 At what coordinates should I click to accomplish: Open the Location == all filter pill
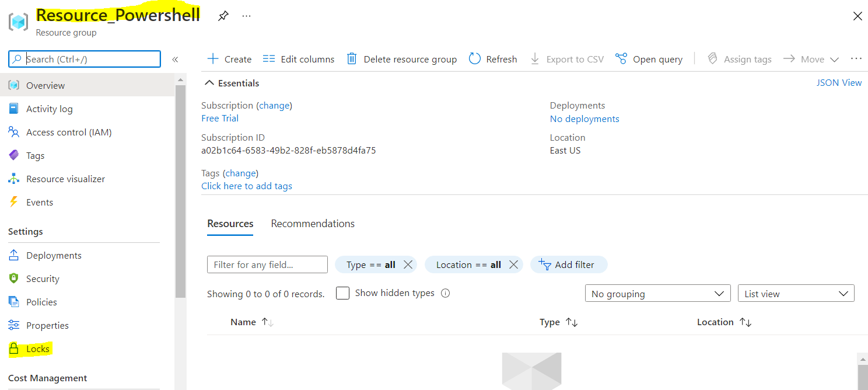468,265
